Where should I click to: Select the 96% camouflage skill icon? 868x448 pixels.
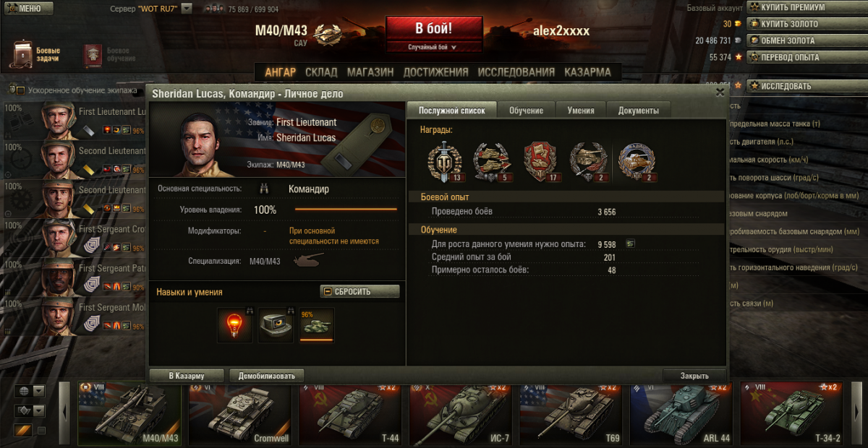317,324
